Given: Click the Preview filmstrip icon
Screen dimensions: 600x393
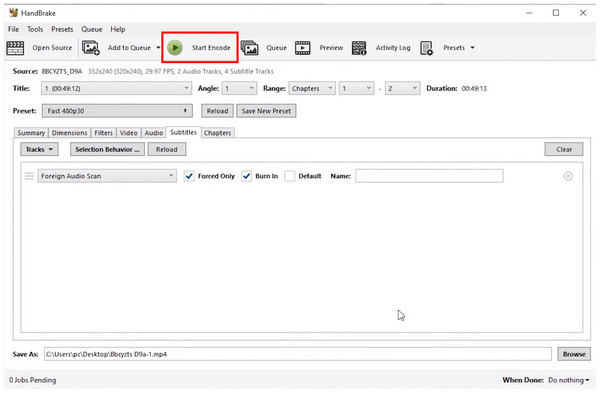Looking at the screenshot, I should 303,48.
